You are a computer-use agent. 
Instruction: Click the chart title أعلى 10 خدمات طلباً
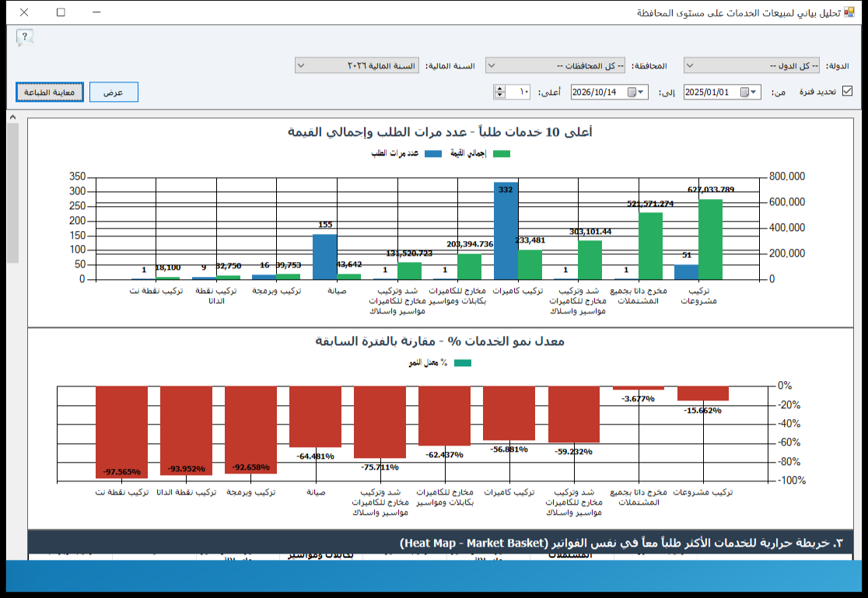(x=440, y=131)
